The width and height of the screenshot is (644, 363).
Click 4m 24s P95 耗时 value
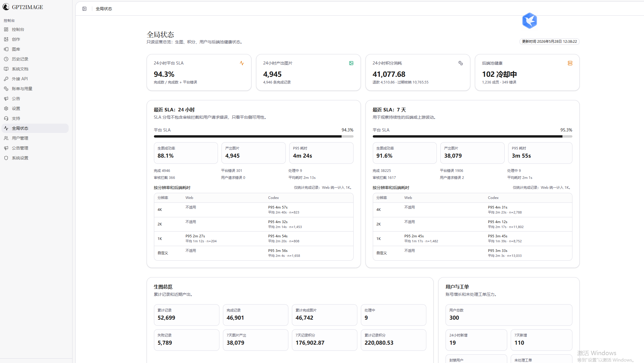(x=302, y=156)
